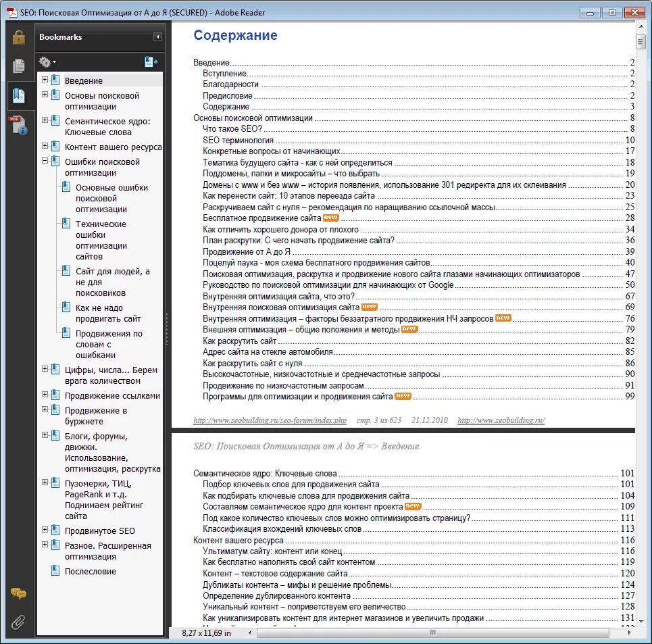Image resolution: width=652 pixels, height=644 pixels.
Task: Expand Блоги, форумы, движки bookmark
Action: (45, 435)
